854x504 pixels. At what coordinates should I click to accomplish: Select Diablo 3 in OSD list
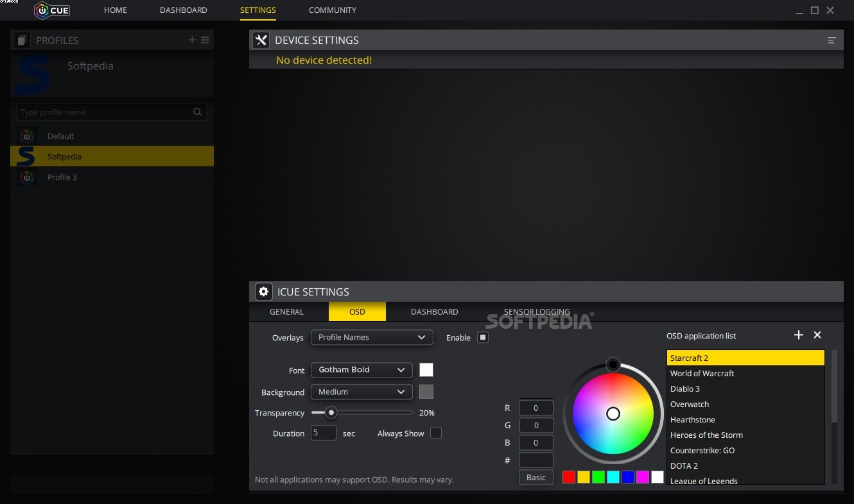coord(745,388)
